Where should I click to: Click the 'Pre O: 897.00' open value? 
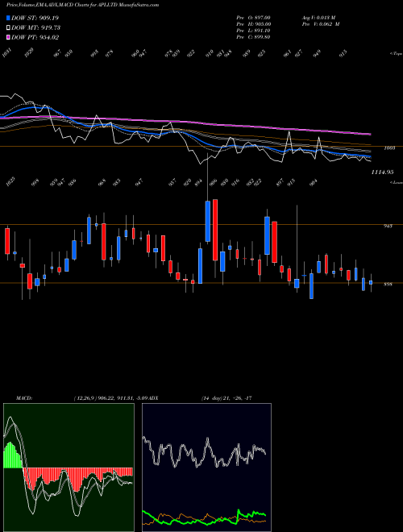click(253, 18)
